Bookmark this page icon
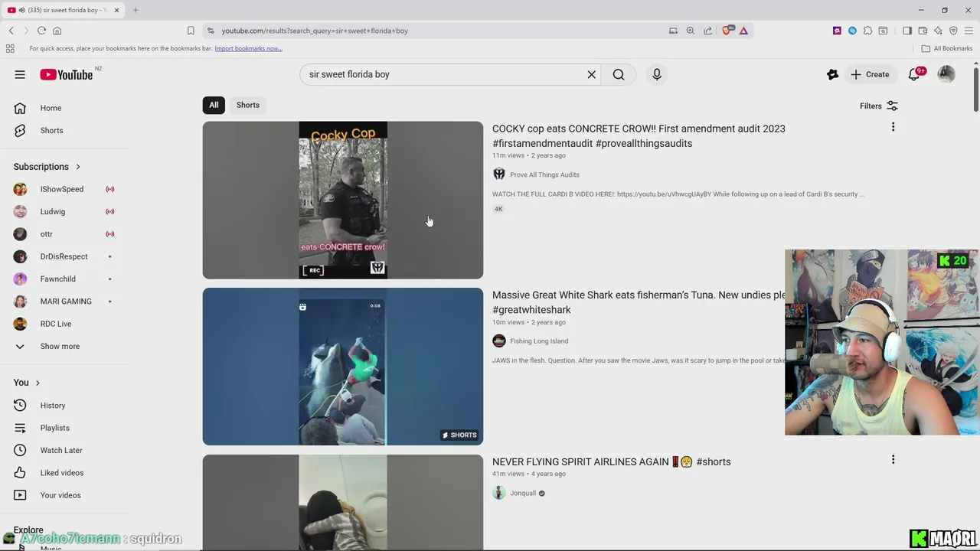This screenshot has height=551, width=980. [191, 31]
